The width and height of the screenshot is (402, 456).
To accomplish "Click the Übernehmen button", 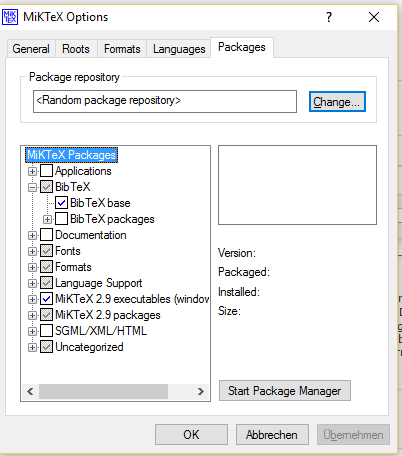I will tap(353, 435).
